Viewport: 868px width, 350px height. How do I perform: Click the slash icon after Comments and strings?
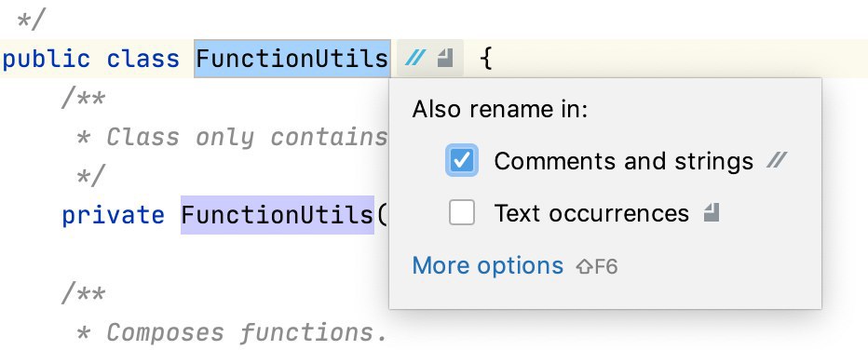[776, 161]
